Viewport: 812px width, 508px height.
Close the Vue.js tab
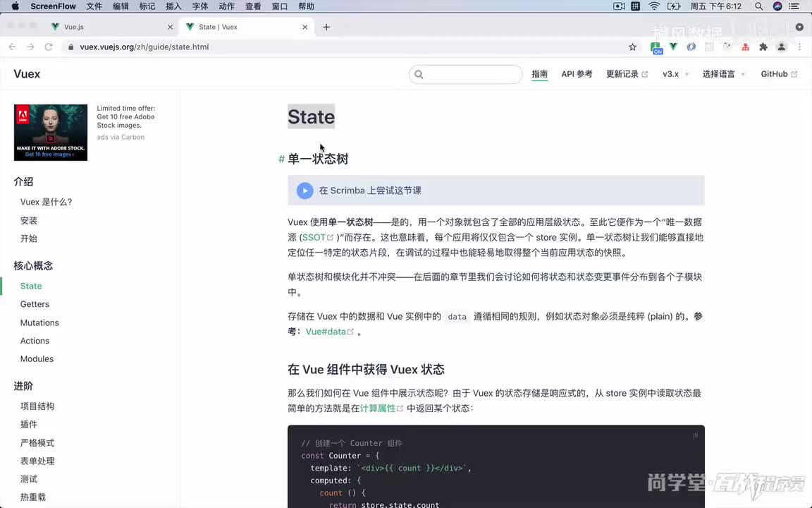pos(170,27)
